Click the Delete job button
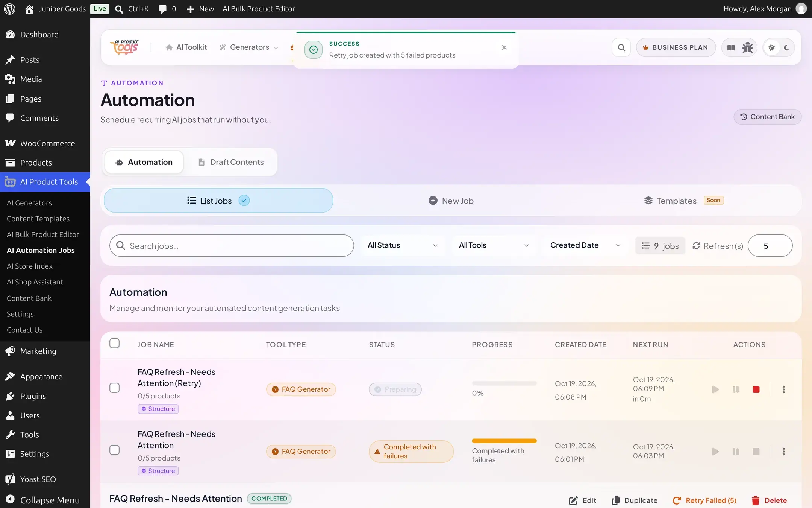 coord(769,500)
